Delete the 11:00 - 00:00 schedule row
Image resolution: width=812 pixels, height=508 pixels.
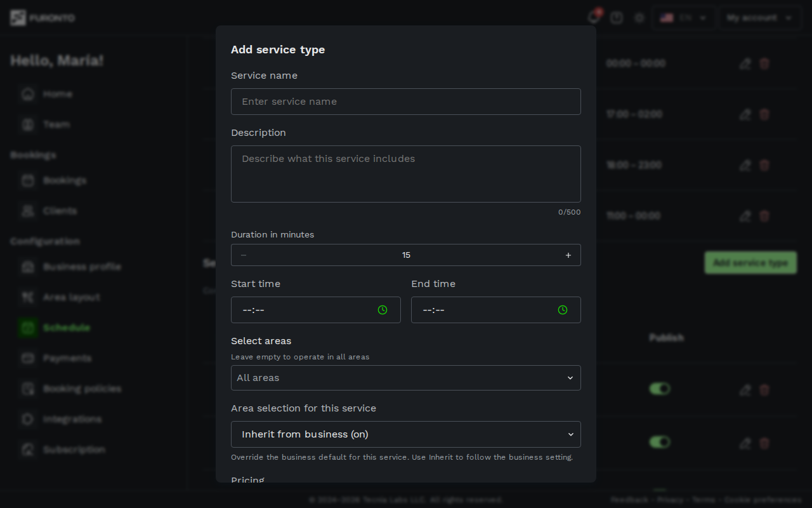(764, 216)
